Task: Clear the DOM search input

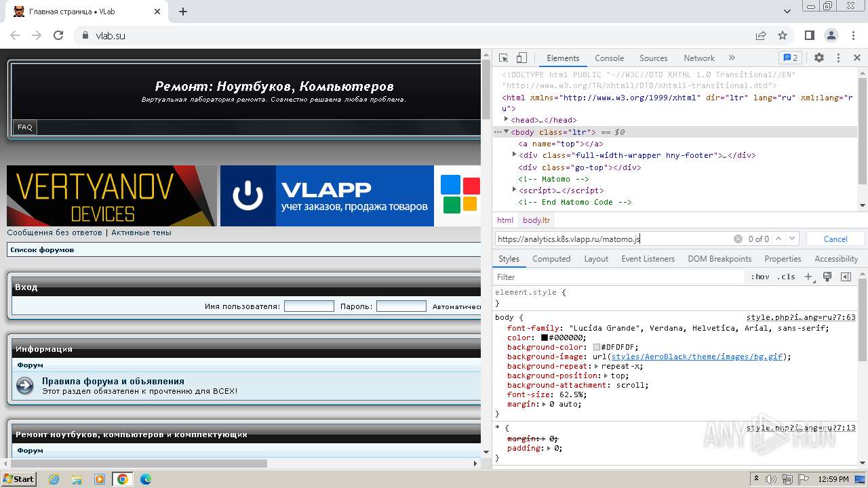Action: (x=738, y=239)
